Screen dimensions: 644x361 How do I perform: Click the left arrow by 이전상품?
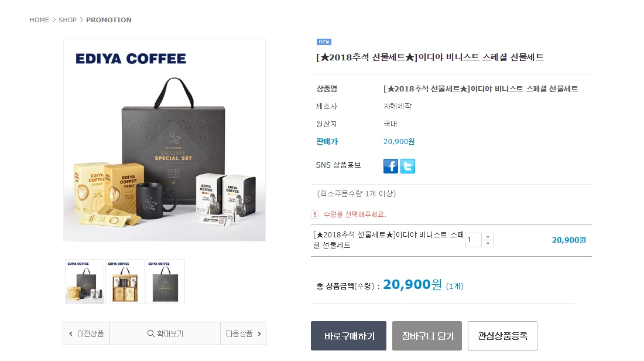point(71,334)
